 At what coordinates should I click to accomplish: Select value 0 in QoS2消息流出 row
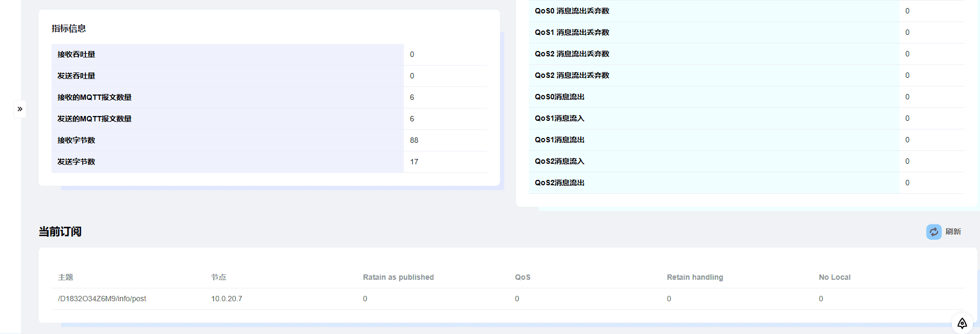(x=908, y=183)
